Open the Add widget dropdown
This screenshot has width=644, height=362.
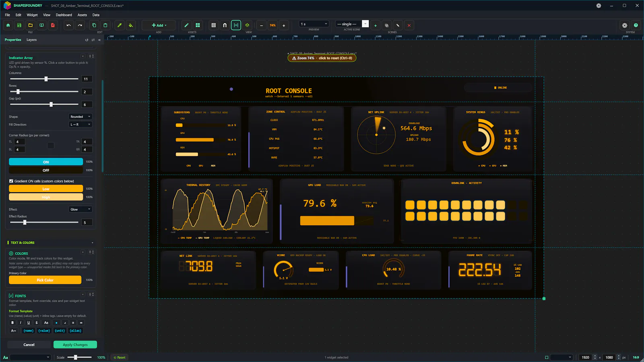click(159, 25)
